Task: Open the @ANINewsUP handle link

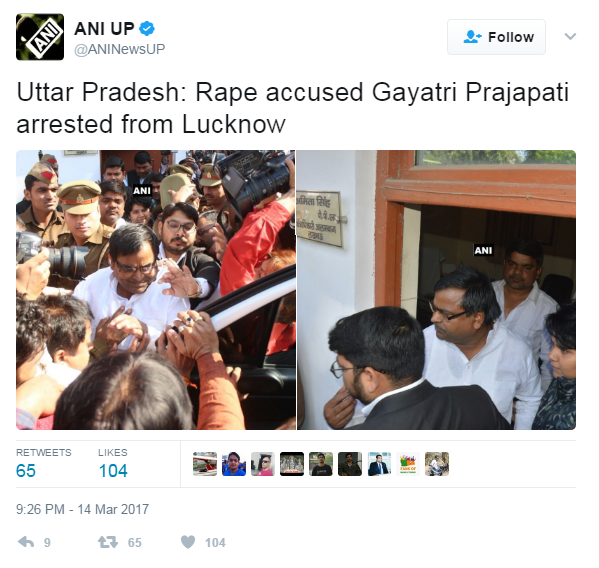Action: [x=119, y=49]
